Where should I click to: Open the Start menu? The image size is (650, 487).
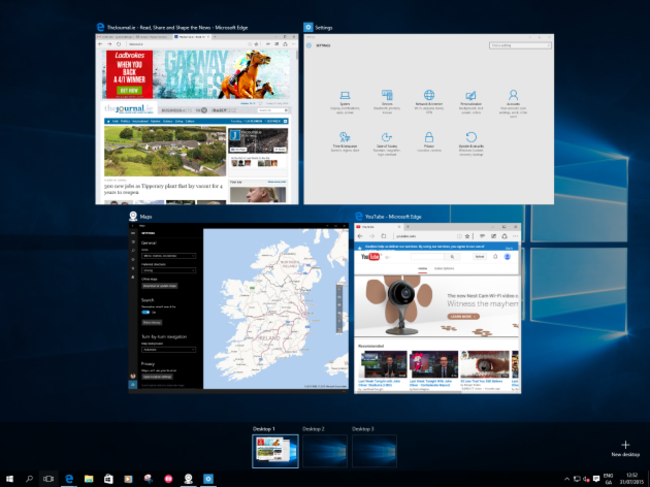[9, 479]
